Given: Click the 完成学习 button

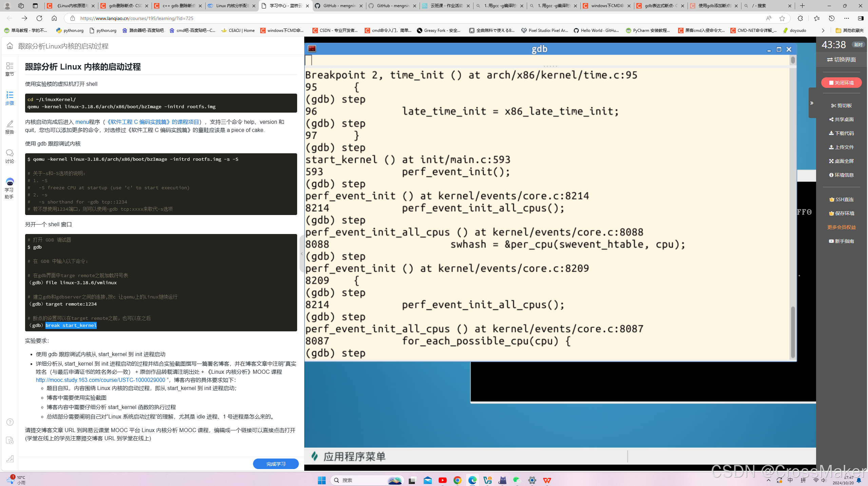Looking at the screenshot, I should [x=275, y=464].
